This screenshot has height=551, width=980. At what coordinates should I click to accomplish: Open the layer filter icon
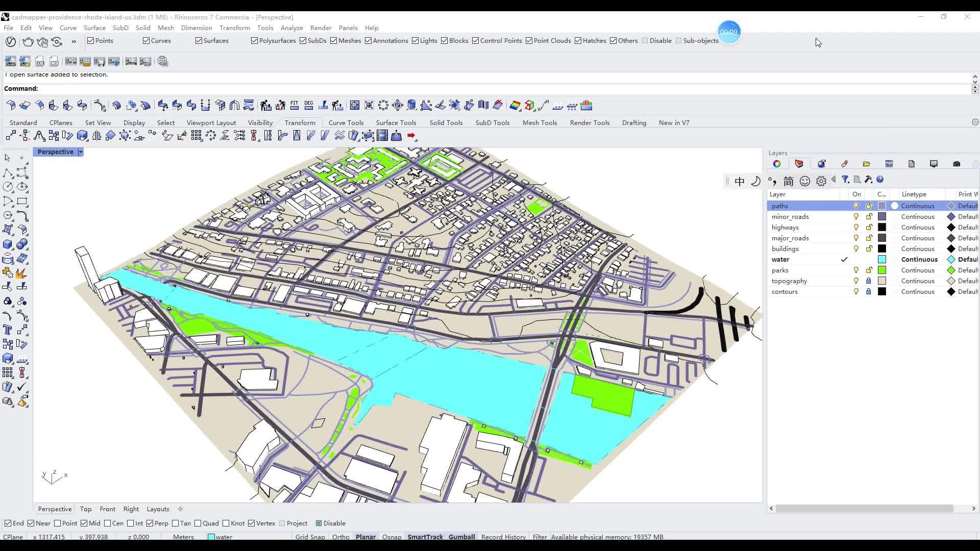845,180
